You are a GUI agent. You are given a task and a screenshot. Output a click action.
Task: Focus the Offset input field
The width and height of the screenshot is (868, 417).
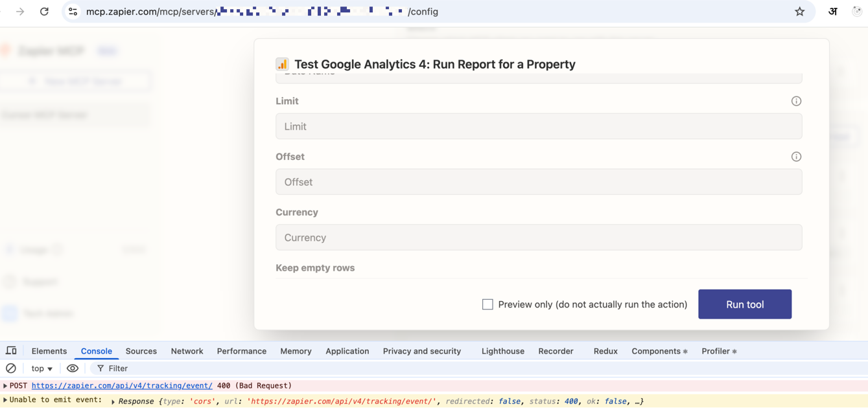coord(539,182)
